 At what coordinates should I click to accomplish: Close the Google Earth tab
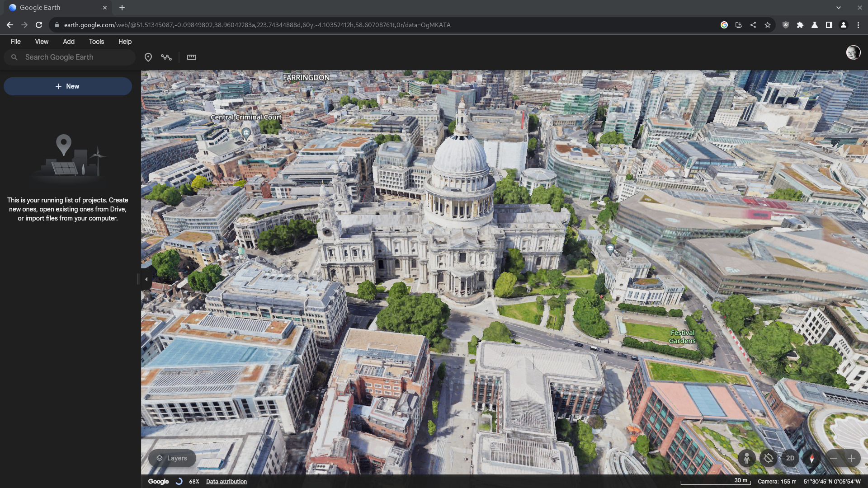(105, 8)
